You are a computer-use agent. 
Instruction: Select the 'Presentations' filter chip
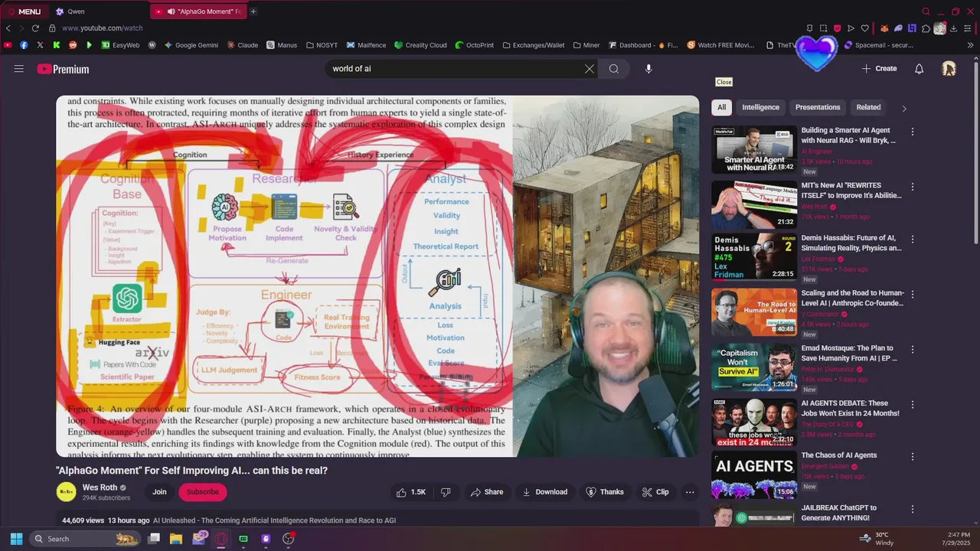click(818, 107)
